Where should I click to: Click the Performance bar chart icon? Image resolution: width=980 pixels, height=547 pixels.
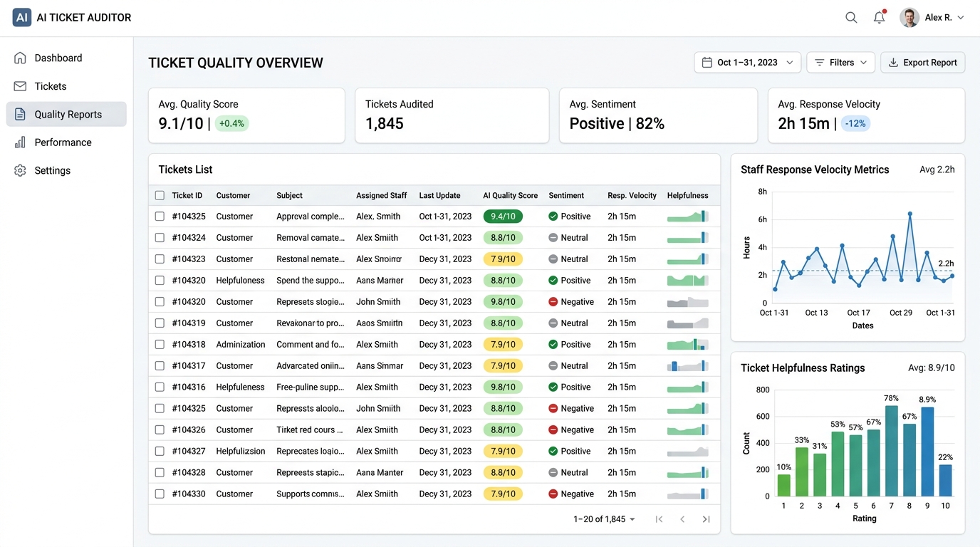pyautogui.click(x=20, y=142)
